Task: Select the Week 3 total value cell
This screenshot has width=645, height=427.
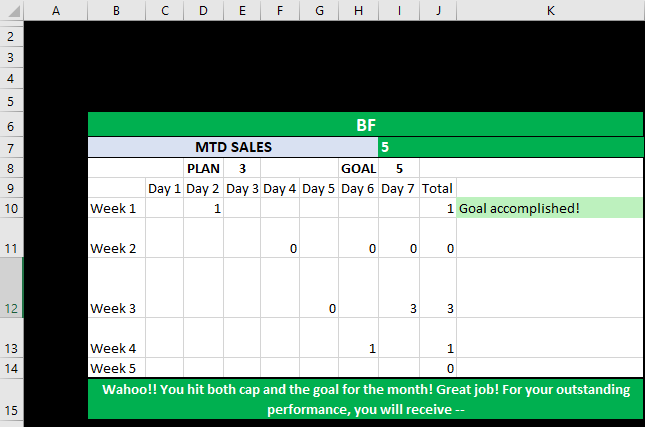Action: click(437, 308)
